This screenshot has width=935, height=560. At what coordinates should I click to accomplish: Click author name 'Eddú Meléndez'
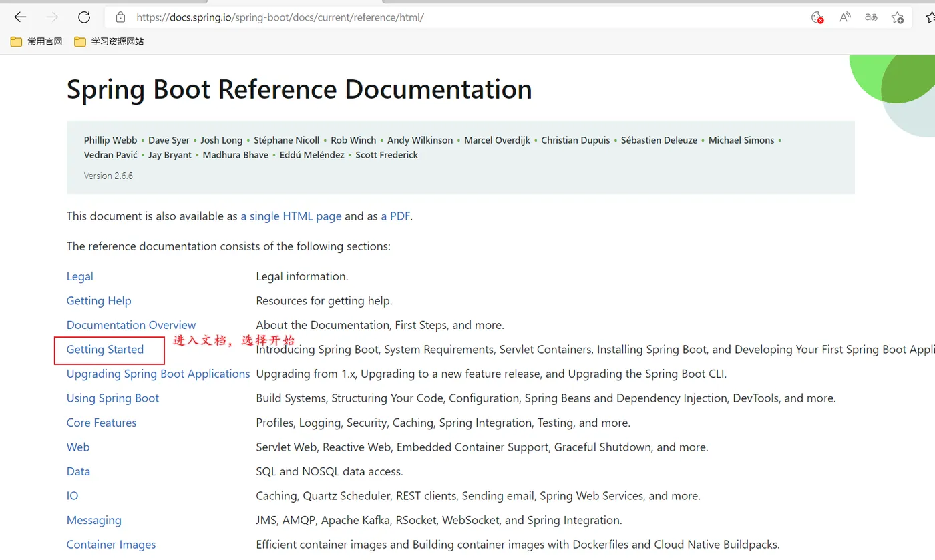pos(312,155)
